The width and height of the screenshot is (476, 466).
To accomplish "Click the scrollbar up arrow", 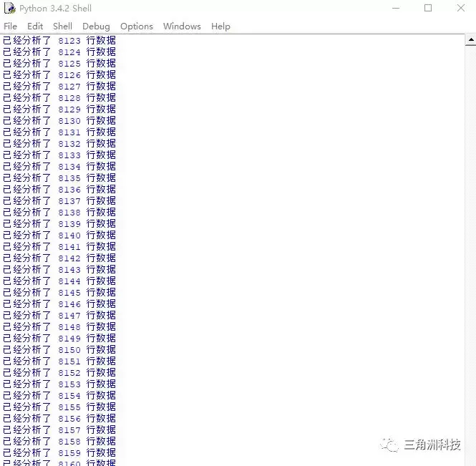I will [470, 40].
